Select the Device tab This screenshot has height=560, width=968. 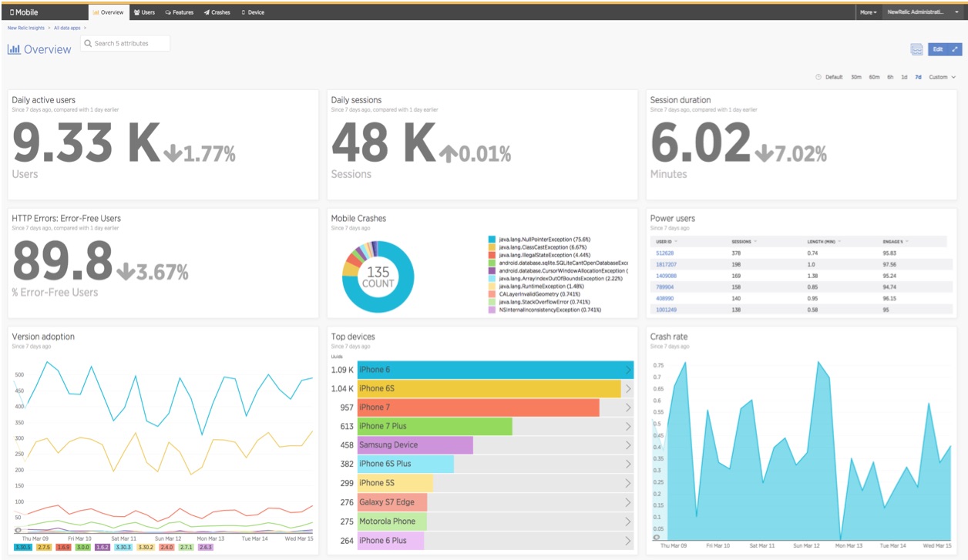pos(253,12)
